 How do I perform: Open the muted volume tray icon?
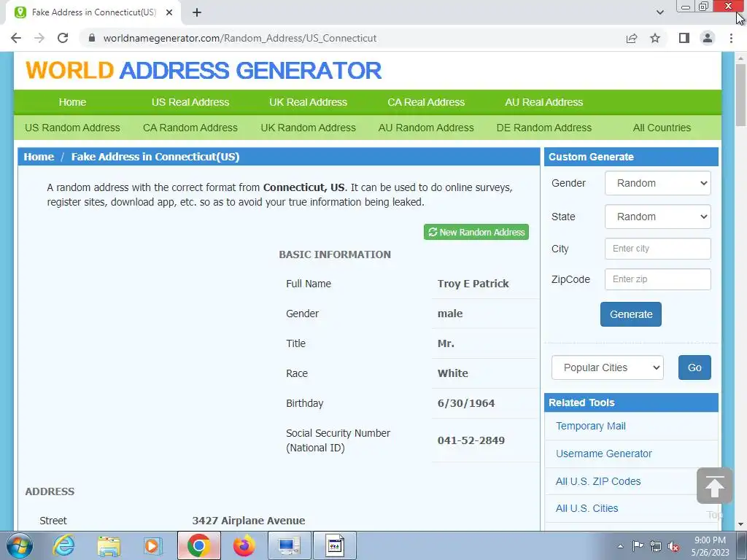(673, 547)
